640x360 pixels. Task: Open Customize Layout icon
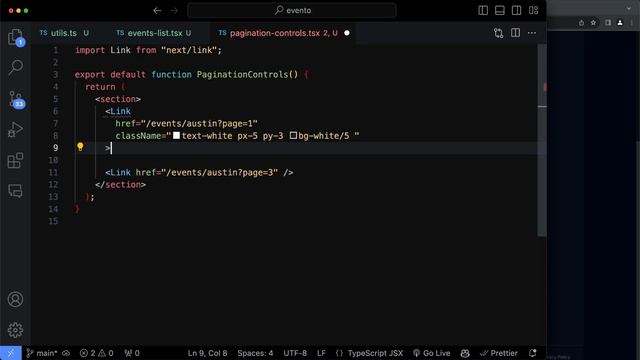coord(533,11)
